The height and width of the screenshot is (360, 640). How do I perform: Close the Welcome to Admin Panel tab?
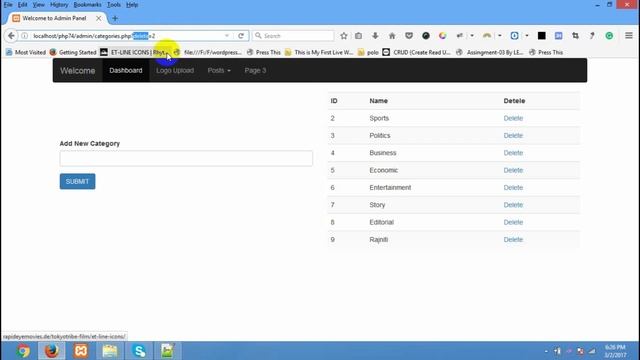(x=98, y=18)
